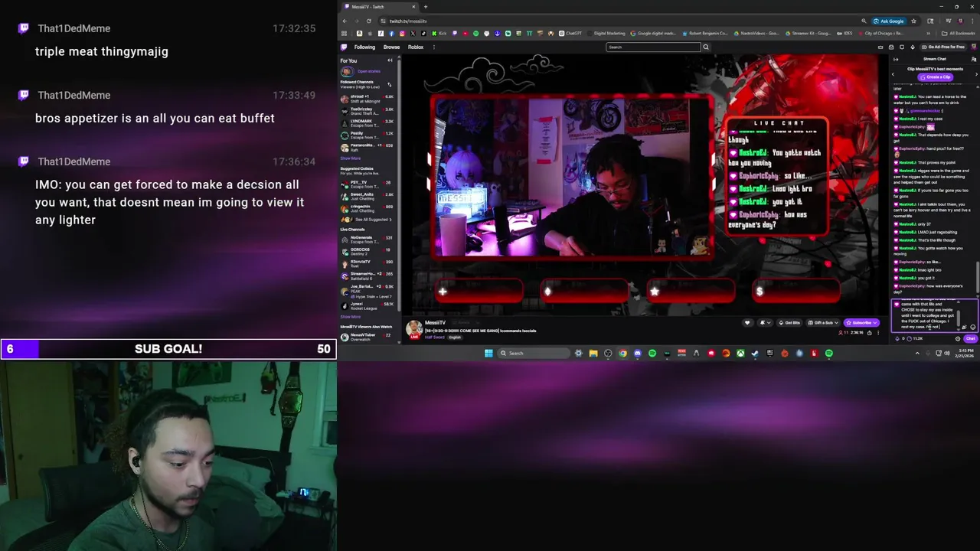This screenshot has height=551, width=980.
Task: Collapse the Stream Chat panel
Action: pos(896,59)
